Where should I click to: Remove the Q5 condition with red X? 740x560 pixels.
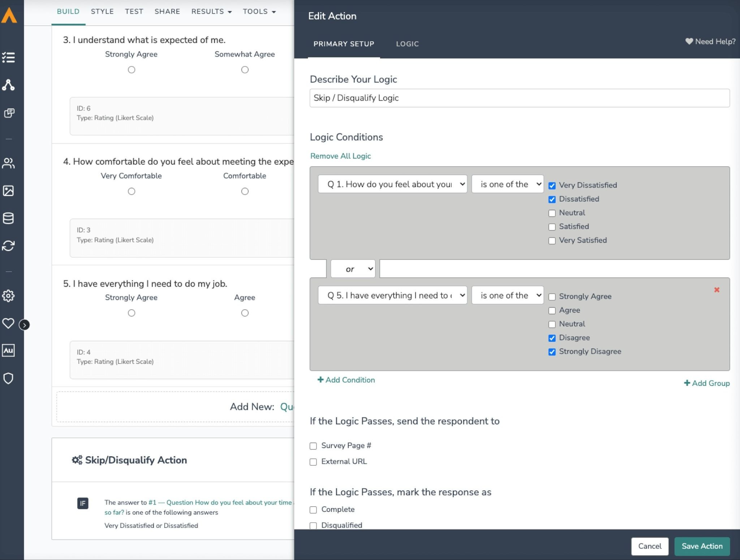tap(717, 290)
